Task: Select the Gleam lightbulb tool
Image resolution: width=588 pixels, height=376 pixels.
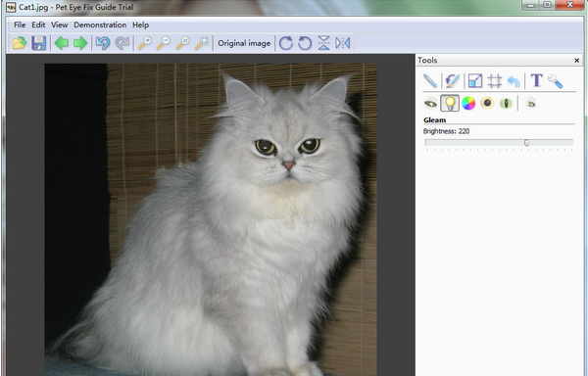Action: coord(450,103)
